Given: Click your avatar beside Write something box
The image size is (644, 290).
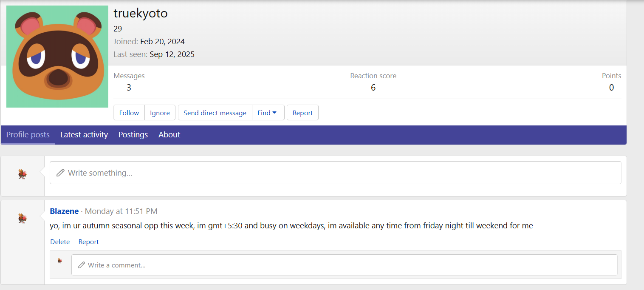Looking at the screenshot, I should (23, 174).
